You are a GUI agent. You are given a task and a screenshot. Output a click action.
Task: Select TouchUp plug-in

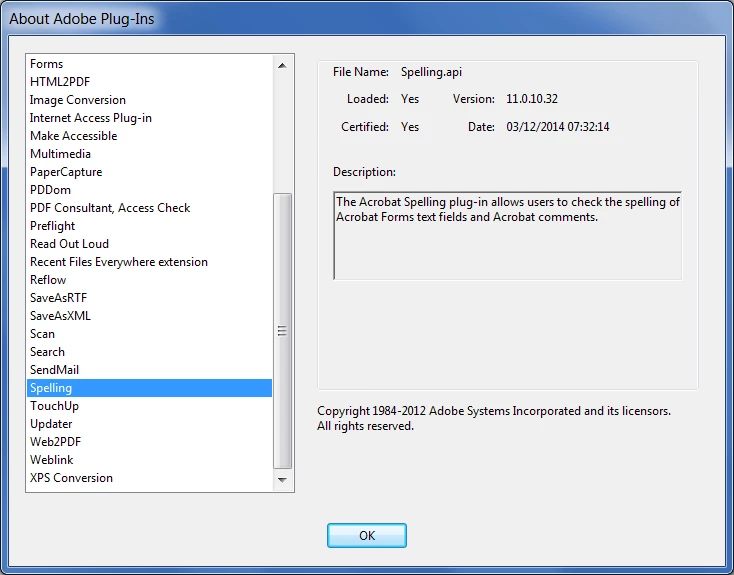tap(149, 406)
